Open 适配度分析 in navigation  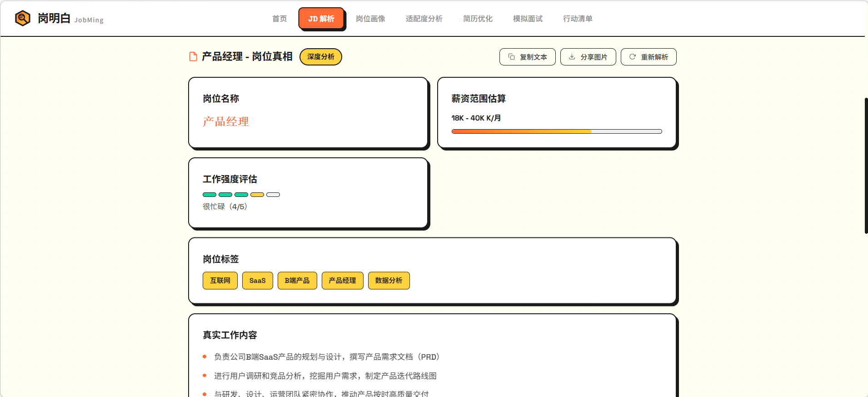(424, 19)
